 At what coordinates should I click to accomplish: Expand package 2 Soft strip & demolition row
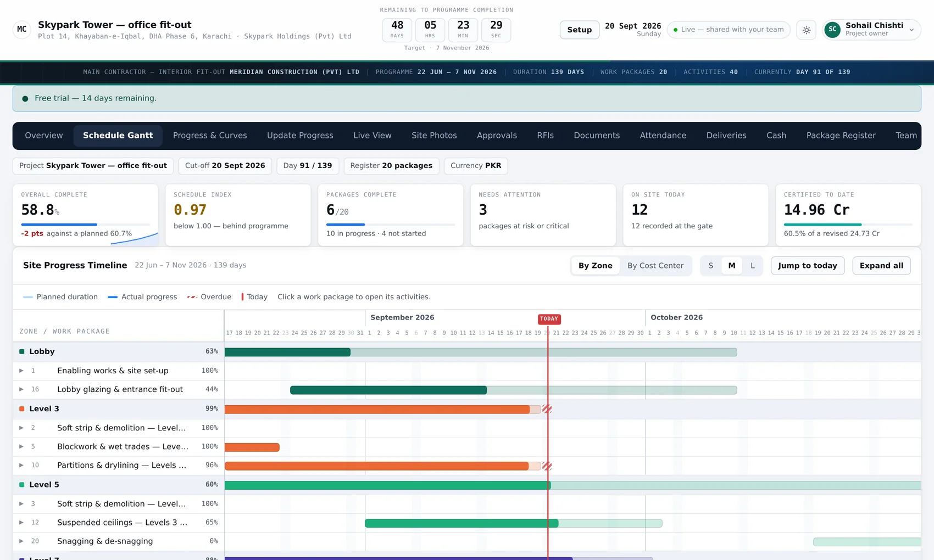21,428
